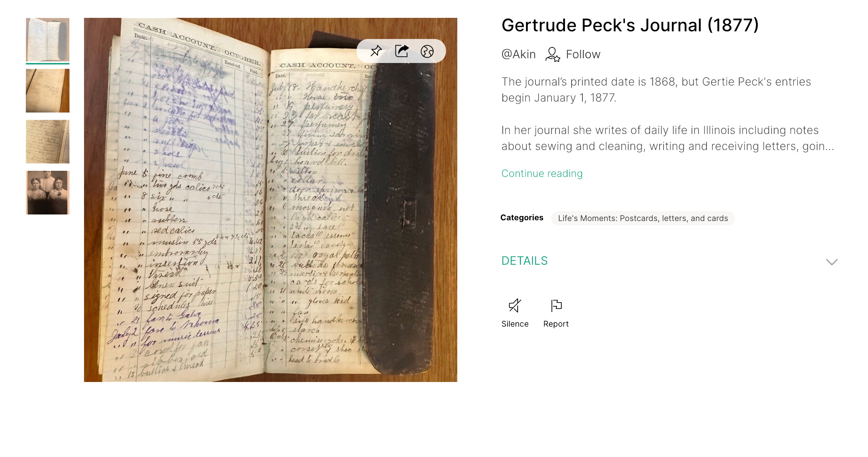Image resolution: width=868 pixels, height=457 pixels.
Task: Click the follow user icon
Action: (x=552, y=55)
